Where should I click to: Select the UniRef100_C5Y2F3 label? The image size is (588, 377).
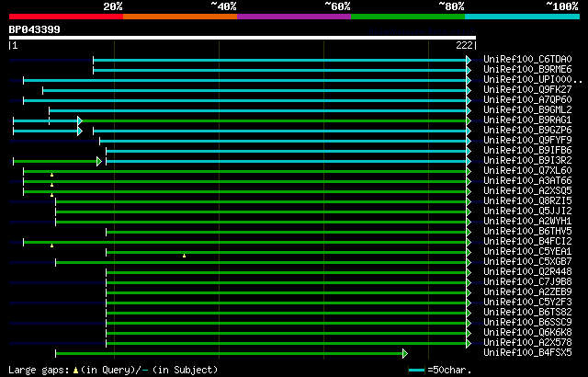pyautogui.click(x=527, y=303)
